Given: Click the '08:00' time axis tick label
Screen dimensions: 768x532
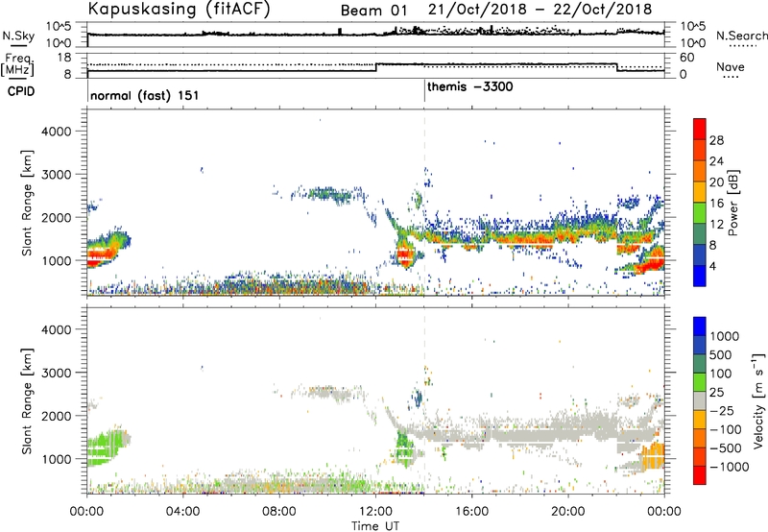Looking at the screenshot, I should [279, 512].
